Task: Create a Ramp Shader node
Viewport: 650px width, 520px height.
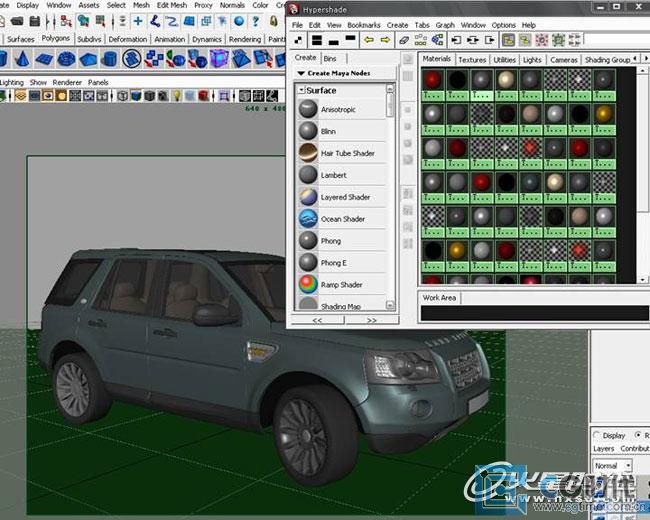Action: pyautogui.click(x=343, y=284)
